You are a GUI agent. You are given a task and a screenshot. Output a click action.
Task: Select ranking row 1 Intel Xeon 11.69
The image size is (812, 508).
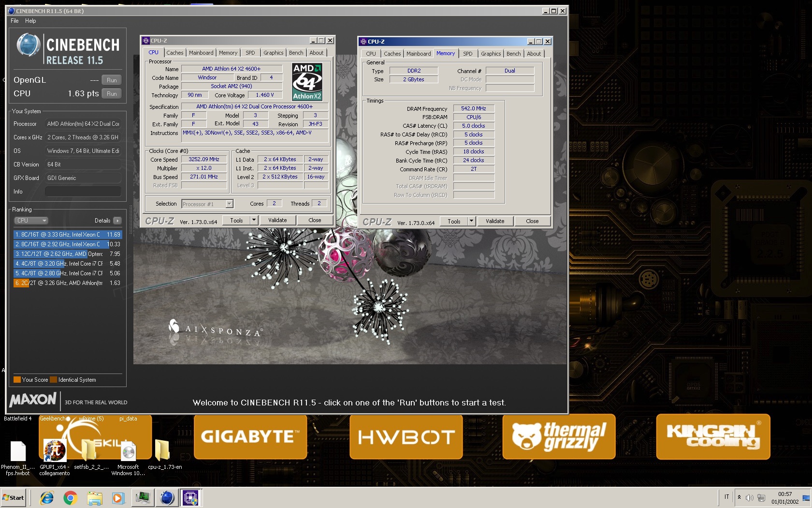click(68, 235)
